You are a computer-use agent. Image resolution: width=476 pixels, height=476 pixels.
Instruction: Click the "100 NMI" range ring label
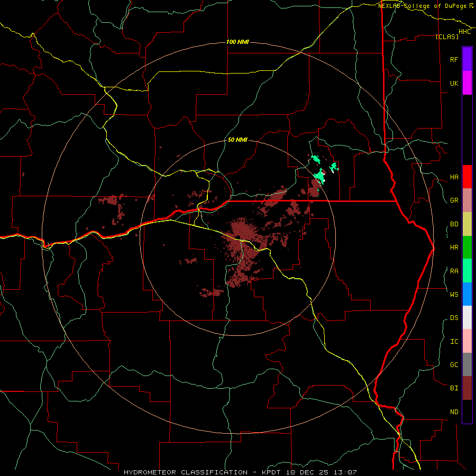pos(237,42)
